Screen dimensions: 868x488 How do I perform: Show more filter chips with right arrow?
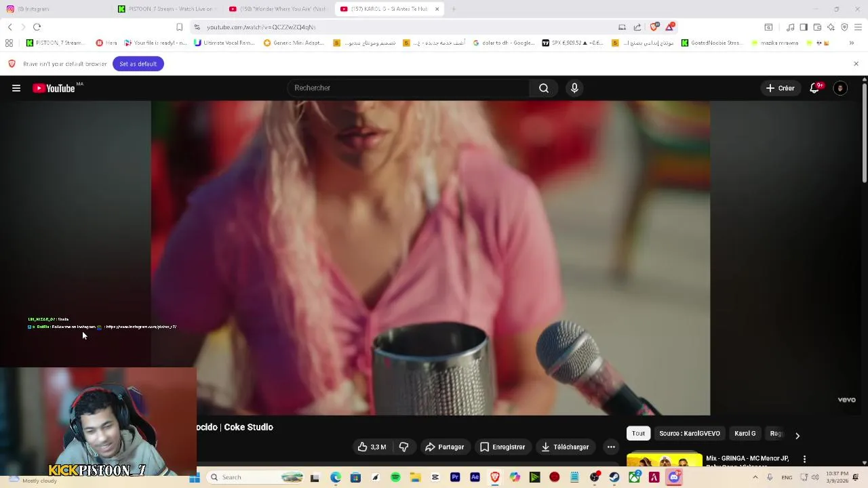click(797, 436)
